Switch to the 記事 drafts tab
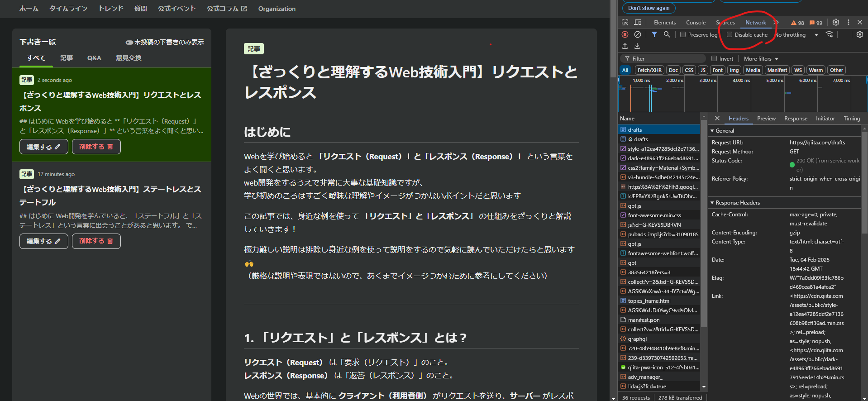 (67, 58)
